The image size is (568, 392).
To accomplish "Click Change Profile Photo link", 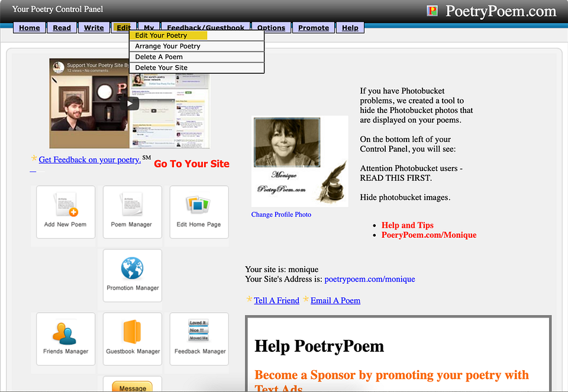I will [281, 215].
